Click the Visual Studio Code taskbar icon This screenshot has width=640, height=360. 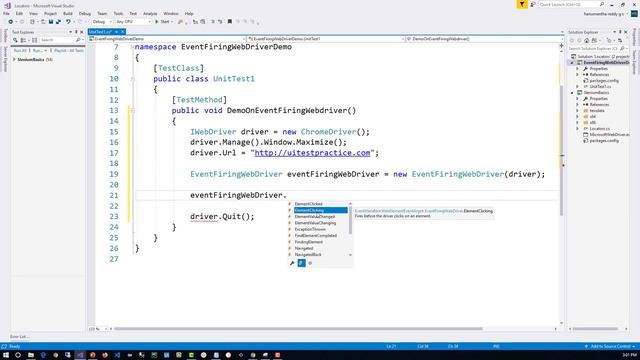coord(118,355)
